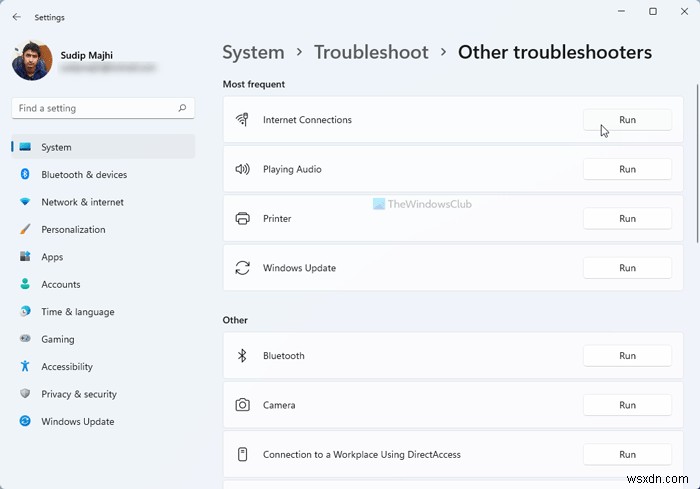Open the Apps settings category
Viewport: 700px width, 489px height.
coord(52,257)
